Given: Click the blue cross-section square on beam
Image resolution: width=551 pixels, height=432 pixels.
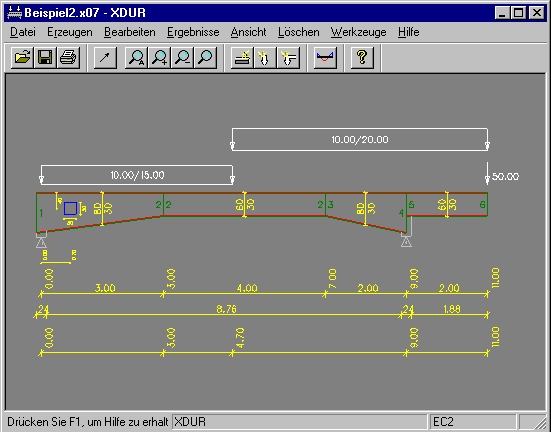Looking at the screenshot, I should click(70, 208).
